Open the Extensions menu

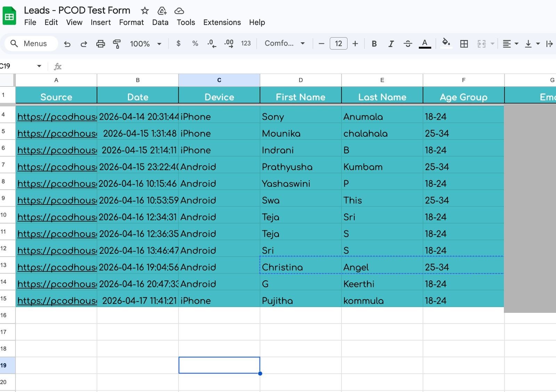(222, 22)
